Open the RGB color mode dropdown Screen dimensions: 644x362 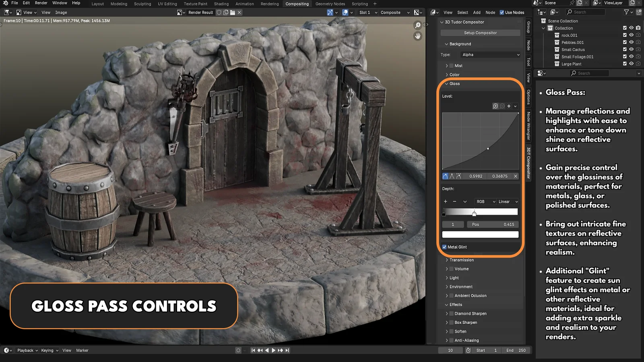pyautogui.click(x=485, y=202)
